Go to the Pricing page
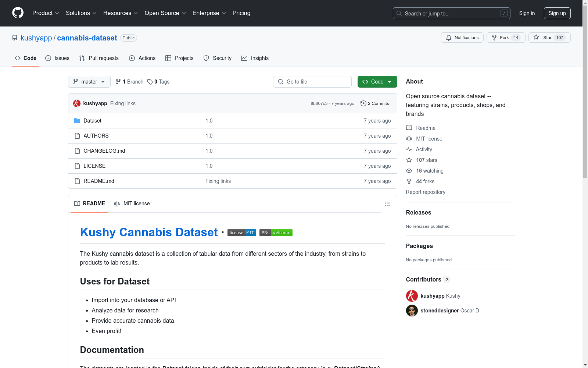Viewport: 588px width, 368px height. 241,13
